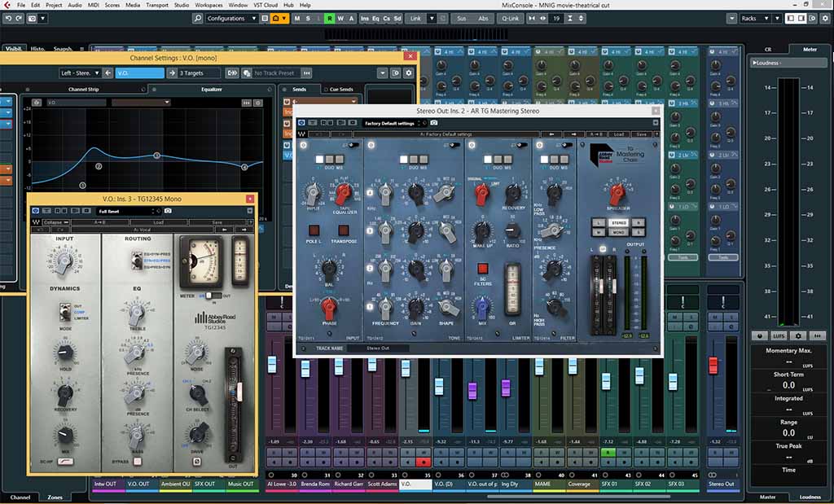The width and height of the screenshot is (834, 504).
Task: Open the MixConsole setup gear at the far right
Action: [825, 18]
